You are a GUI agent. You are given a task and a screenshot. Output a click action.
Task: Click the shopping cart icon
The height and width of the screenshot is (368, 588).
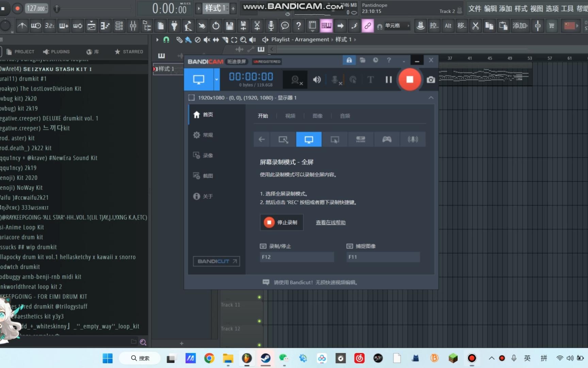coord(552,26)
